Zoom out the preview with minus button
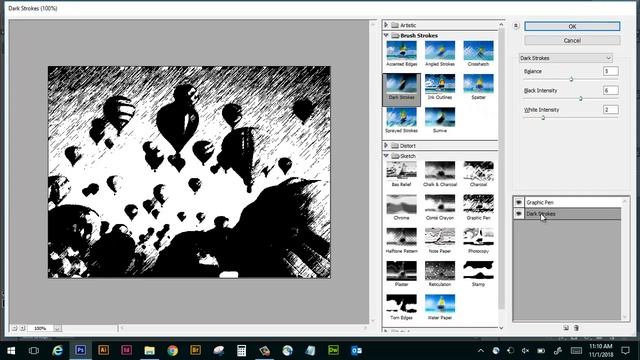 coord(14,328)
